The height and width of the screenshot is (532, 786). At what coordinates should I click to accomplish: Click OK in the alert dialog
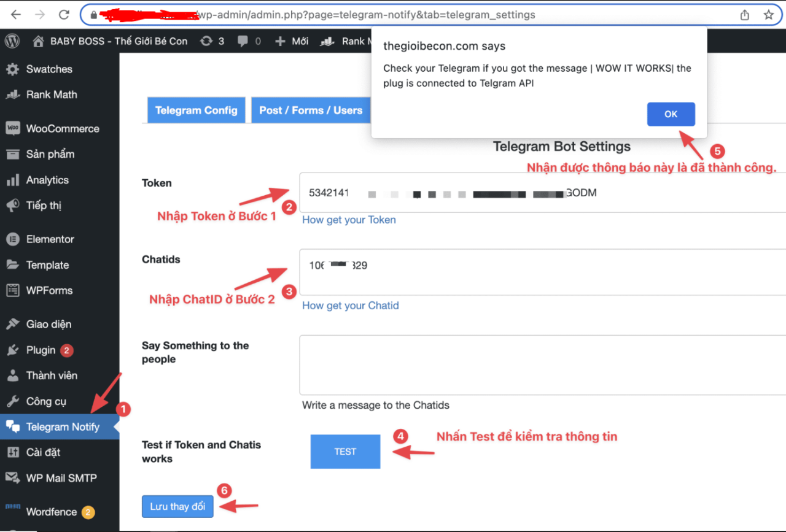[x=671, y=114]
